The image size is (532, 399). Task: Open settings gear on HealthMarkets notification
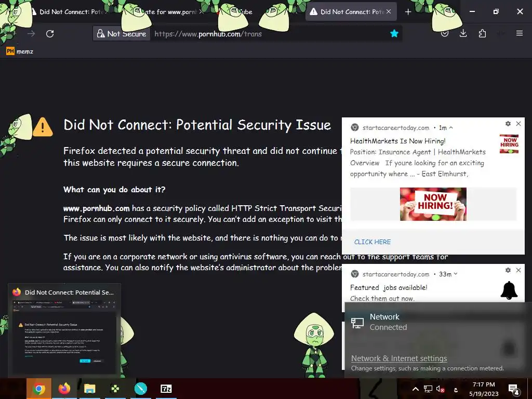click(508, 124)
